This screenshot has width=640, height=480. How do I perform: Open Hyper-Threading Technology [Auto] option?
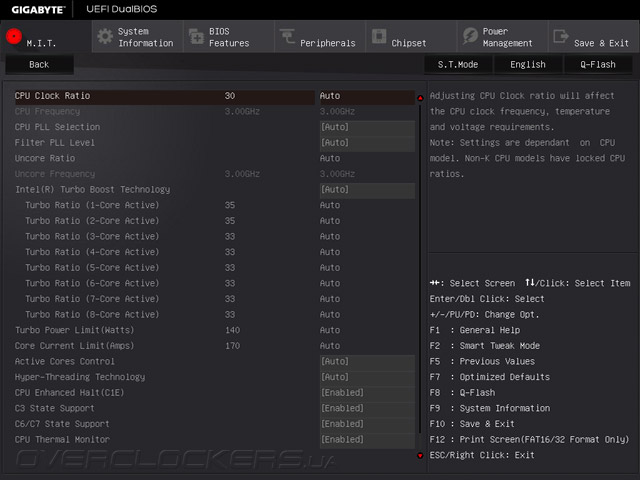pos(367,377)
